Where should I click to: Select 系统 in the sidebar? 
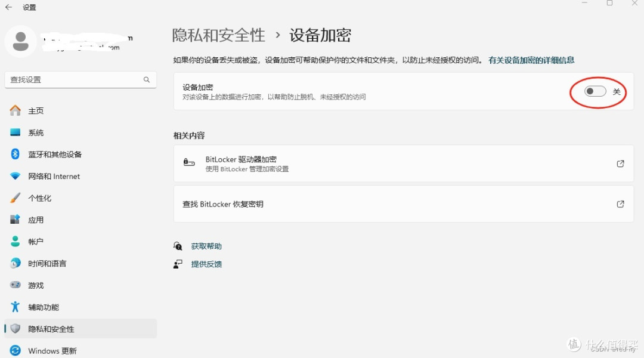click(80, 132)
